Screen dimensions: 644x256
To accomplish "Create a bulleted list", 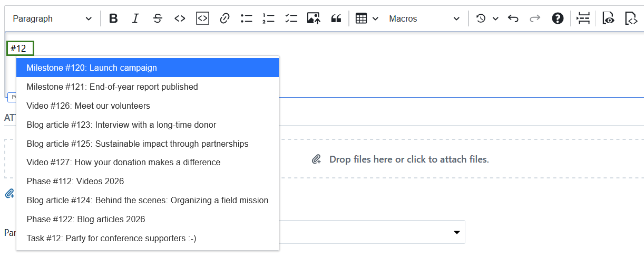I will (247, 18).
